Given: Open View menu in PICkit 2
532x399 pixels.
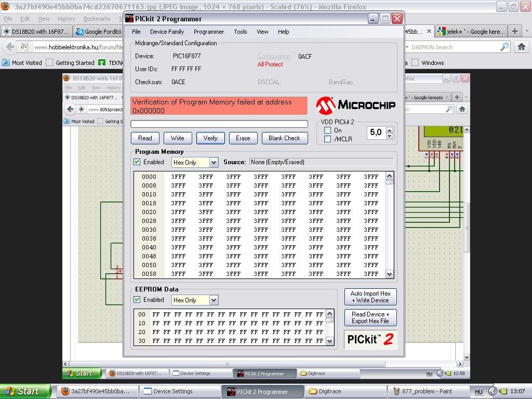Looking at the screenshot, I should point(262,32).
